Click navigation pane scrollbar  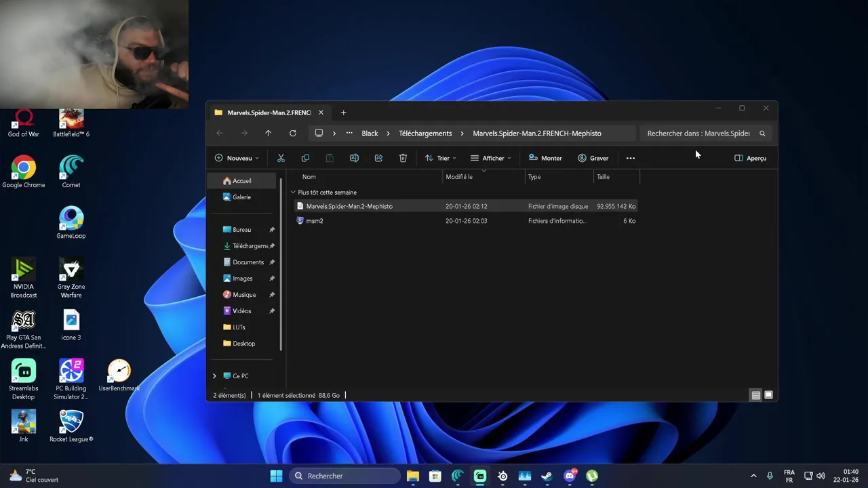tap(281, 264)
